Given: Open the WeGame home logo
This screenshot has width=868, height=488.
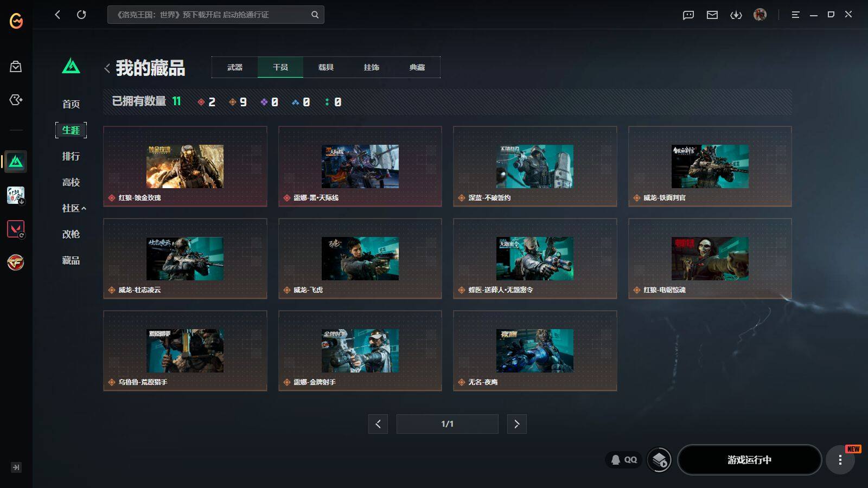Looking at the screenshot, I should (16, 21).
